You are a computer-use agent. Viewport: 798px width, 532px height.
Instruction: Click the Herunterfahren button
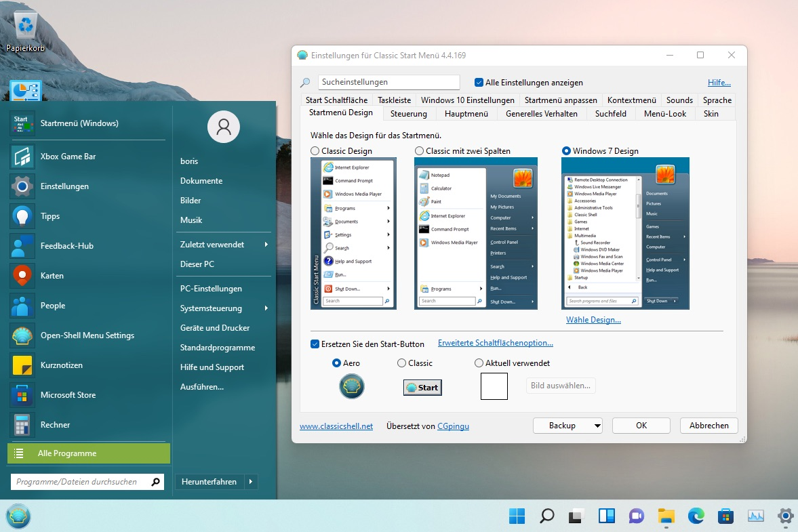pos(210,482)
